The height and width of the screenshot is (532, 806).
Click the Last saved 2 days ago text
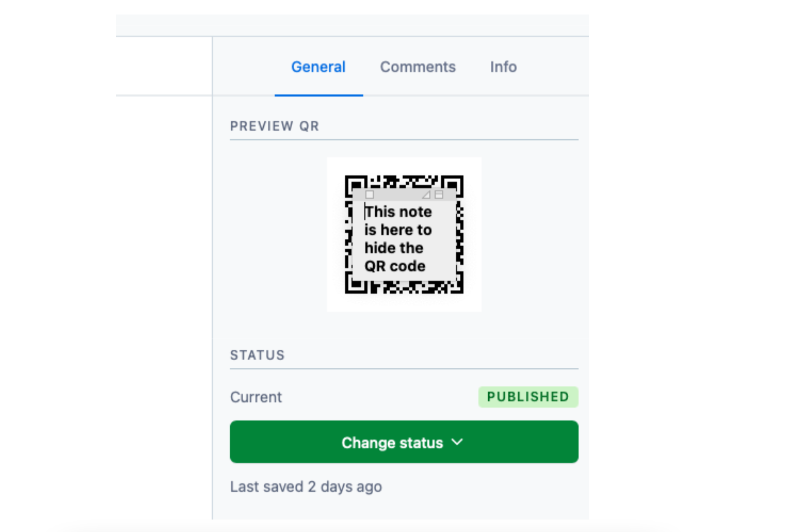click(306, 487)
